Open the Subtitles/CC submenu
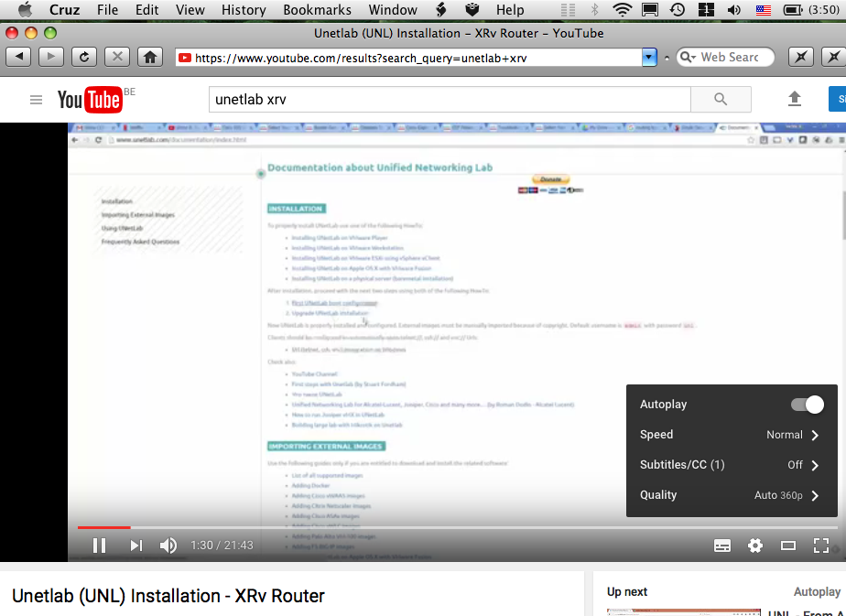Image resolution: width=846 pixels, height=616 pixels. pyautogui.click(x=732, y=465)
